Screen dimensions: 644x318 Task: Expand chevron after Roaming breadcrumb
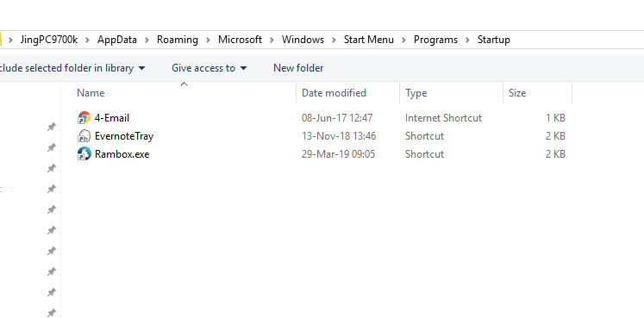click(x=209, y=40)
